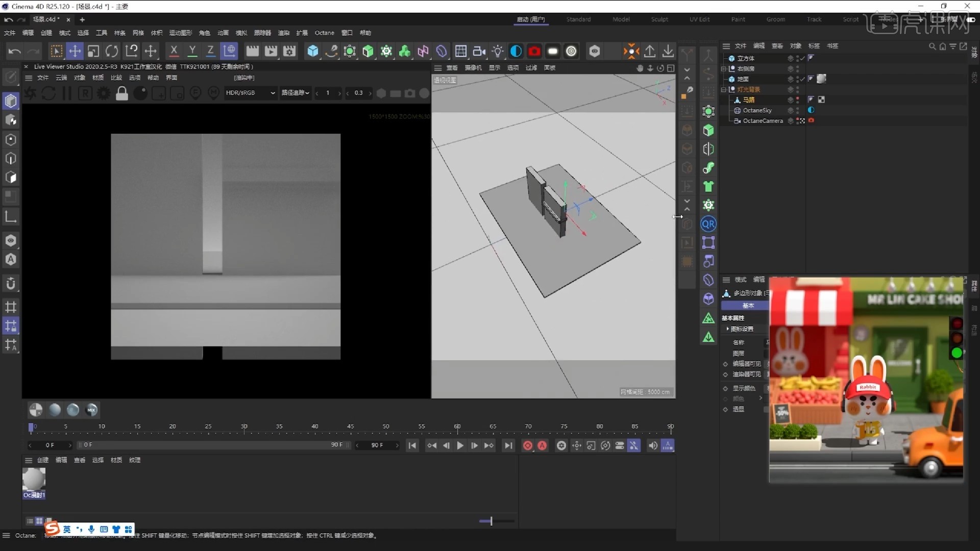
Task: Open the 路径追踪 kernel dropdown
Action: click(x=295, y=92)
